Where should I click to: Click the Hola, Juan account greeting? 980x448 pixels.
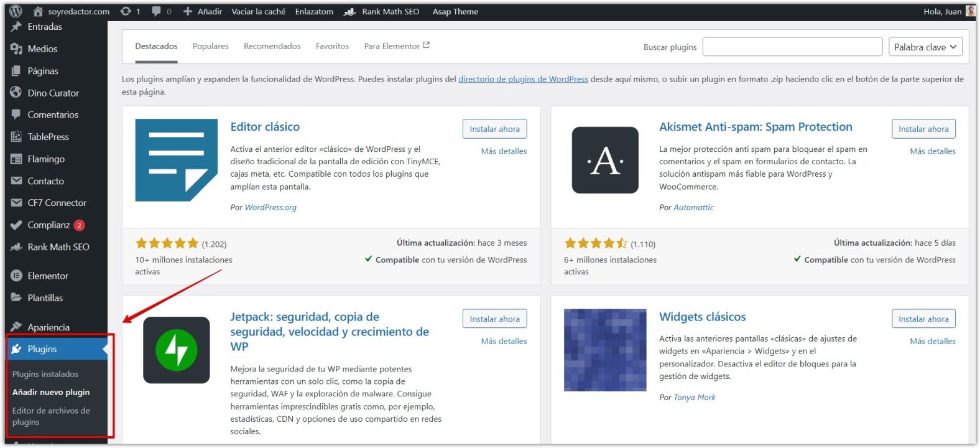point(942,11)
